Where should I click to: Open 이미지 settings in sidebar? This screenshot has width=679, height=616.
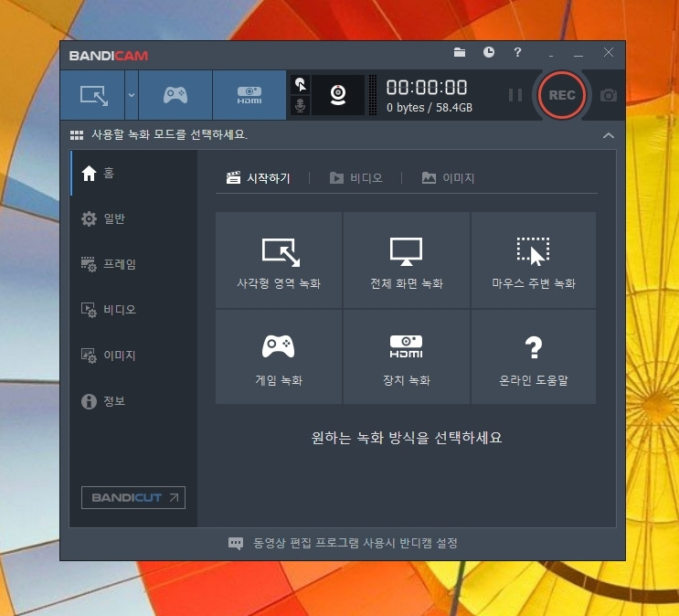pyautogui.click(x=133, y=356)
